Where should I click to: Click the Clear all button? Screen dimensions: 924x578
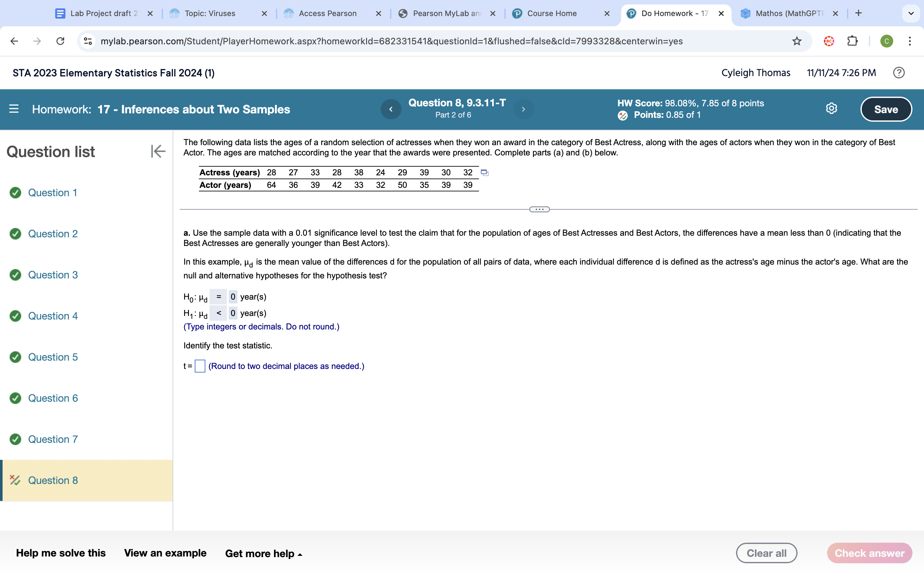coord(766,553)
